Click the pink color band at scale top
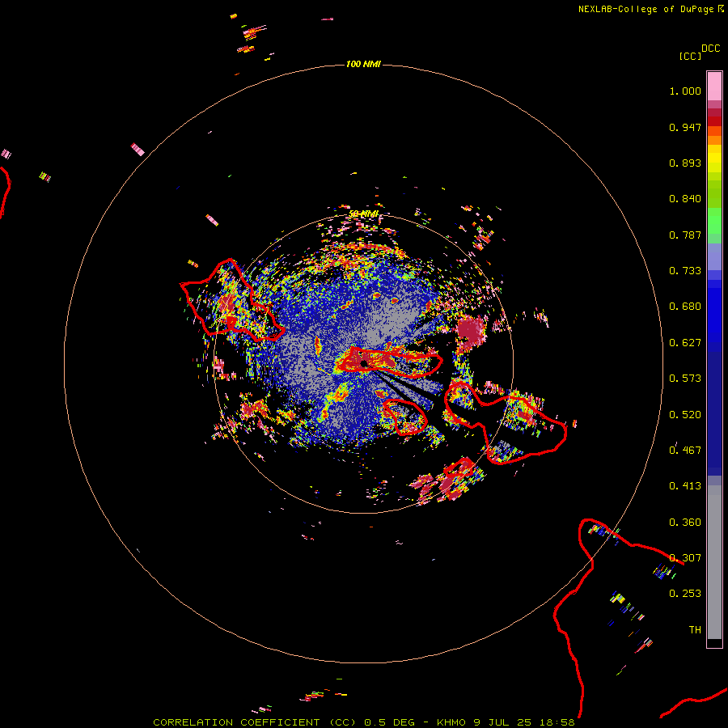Screen dimensions: 728x728 pos(714,87)
